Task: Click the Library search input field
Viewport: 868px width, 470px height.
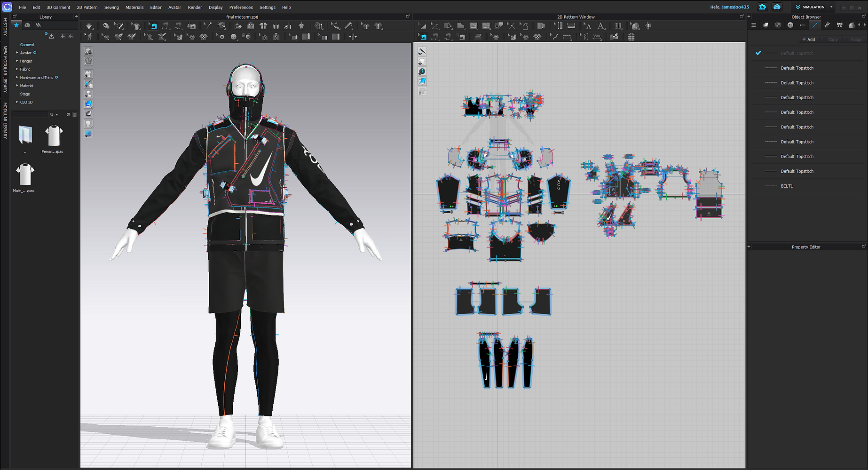Action: coord(31,115)
